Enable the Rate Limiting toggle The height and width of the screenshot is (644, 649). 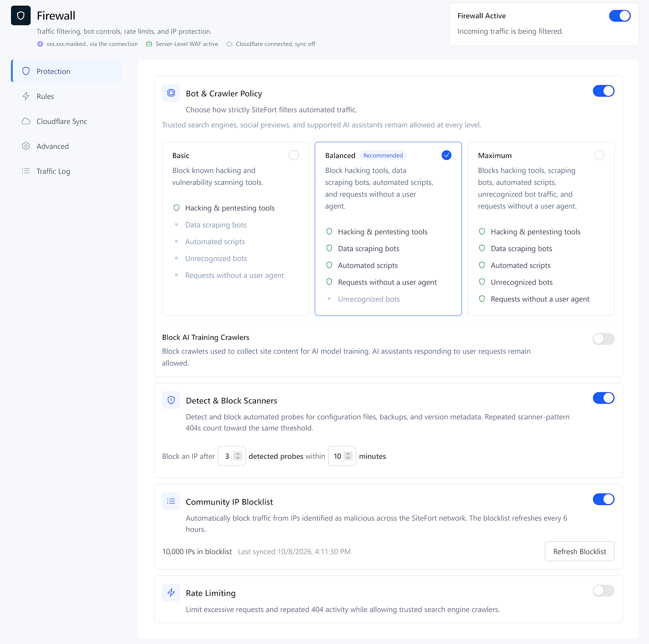click(x=604, y=590)
